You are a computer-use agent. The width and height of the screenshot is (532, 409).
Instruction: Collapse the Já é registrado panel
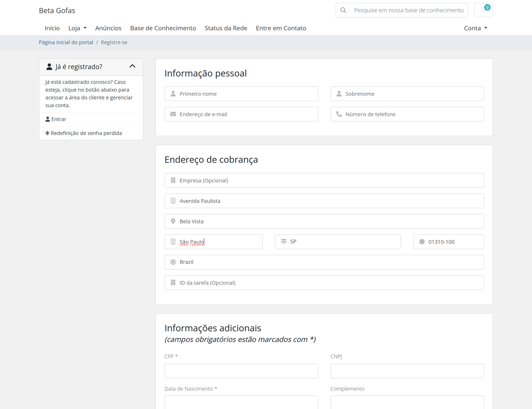pyautogui.click(x=132, y=66)
